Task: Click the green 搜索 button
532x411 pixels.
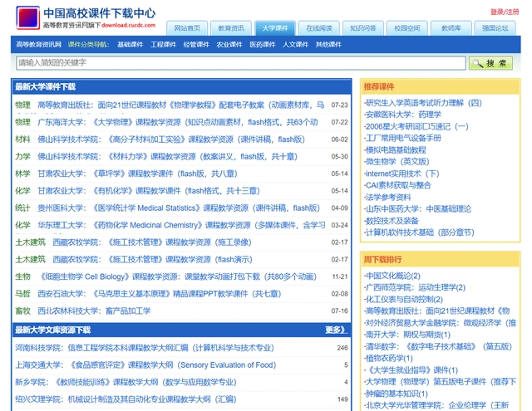Action: pos(490,63)
